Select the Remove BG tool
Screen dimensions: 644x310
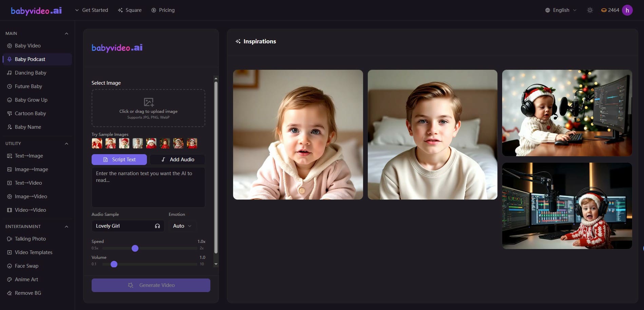pos(27,293)
